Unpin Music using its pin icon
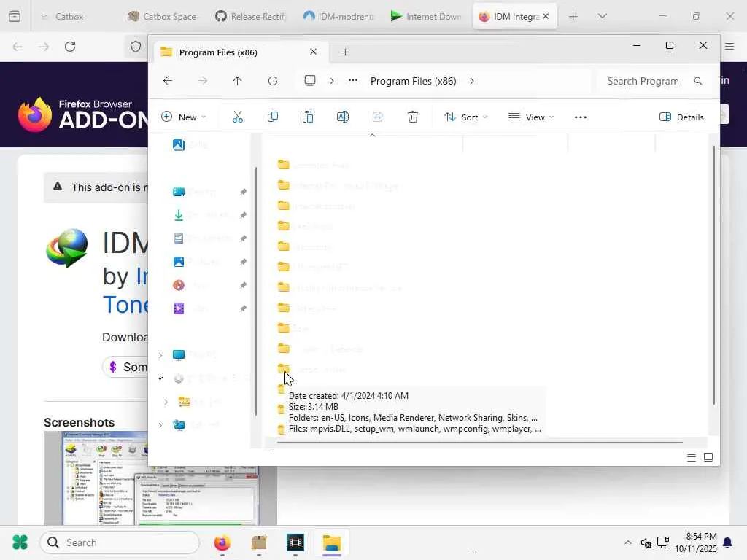 point(243,285)
